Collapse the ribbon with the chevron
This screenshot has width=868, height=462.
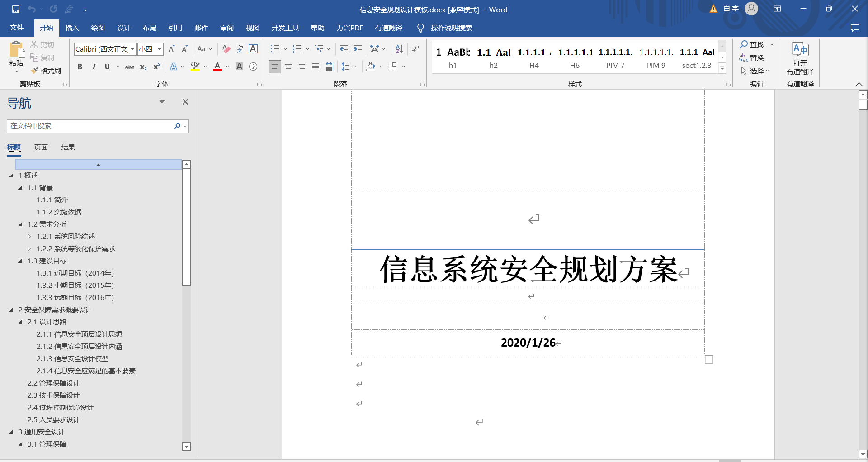[859, 84]
